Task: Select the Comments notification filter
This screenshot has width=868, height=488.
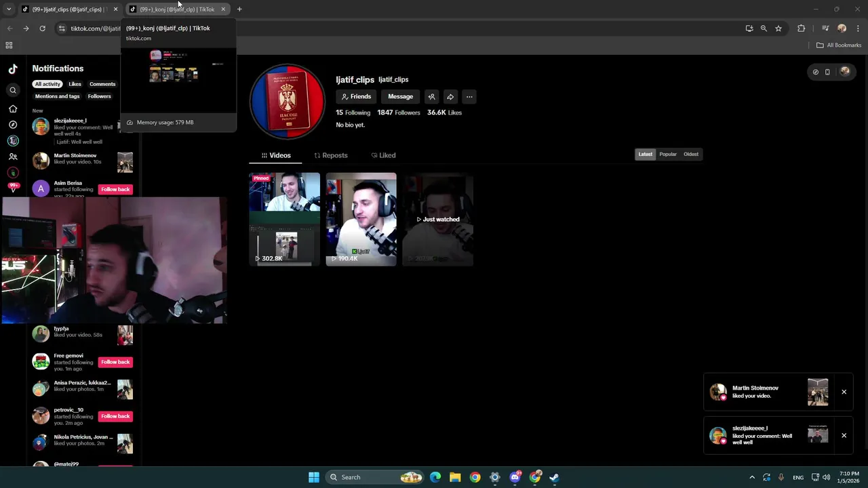Action: (x=102, y=84)
